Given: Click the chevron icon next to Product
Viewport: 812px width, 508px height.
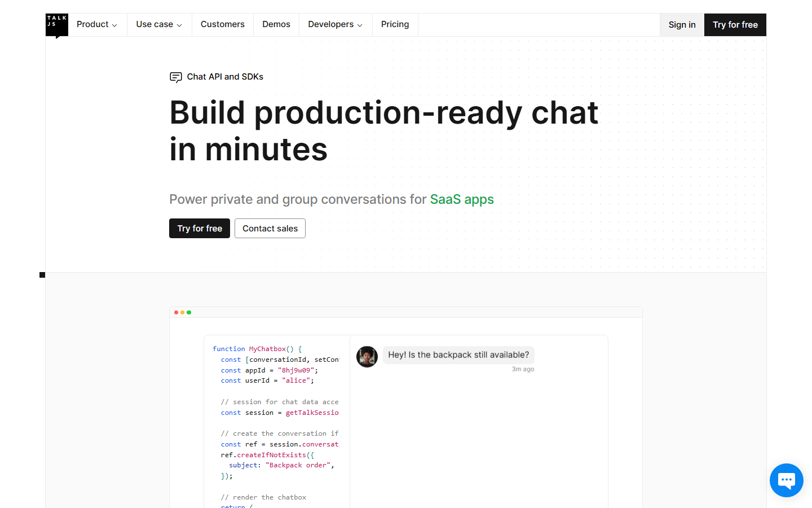Looking at the screenshot, I should click(114, 25).
